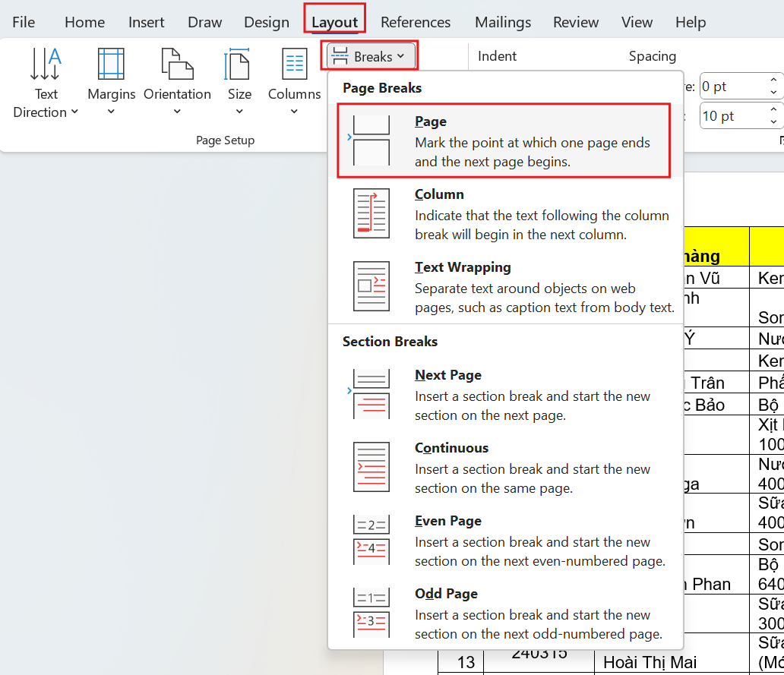Open the File menu
Screen dimensions: 784x675
tap(24, 22)
